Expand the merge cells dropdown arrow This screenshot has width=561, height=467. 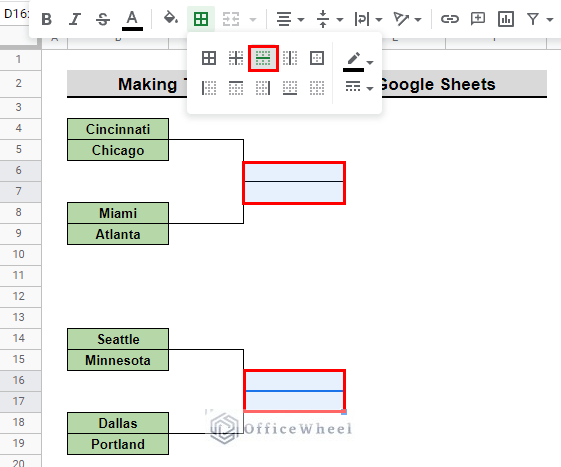coord(253,19)
